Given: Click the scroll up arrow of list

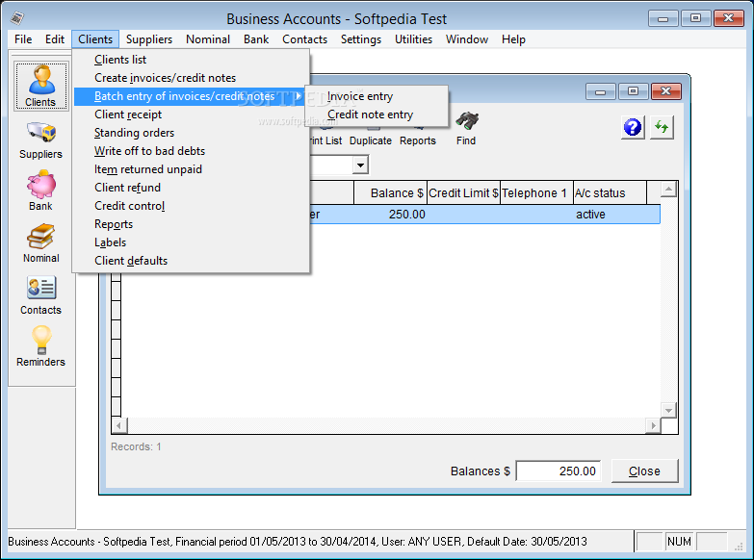Looking at the screenshot, I should [668, 190].
